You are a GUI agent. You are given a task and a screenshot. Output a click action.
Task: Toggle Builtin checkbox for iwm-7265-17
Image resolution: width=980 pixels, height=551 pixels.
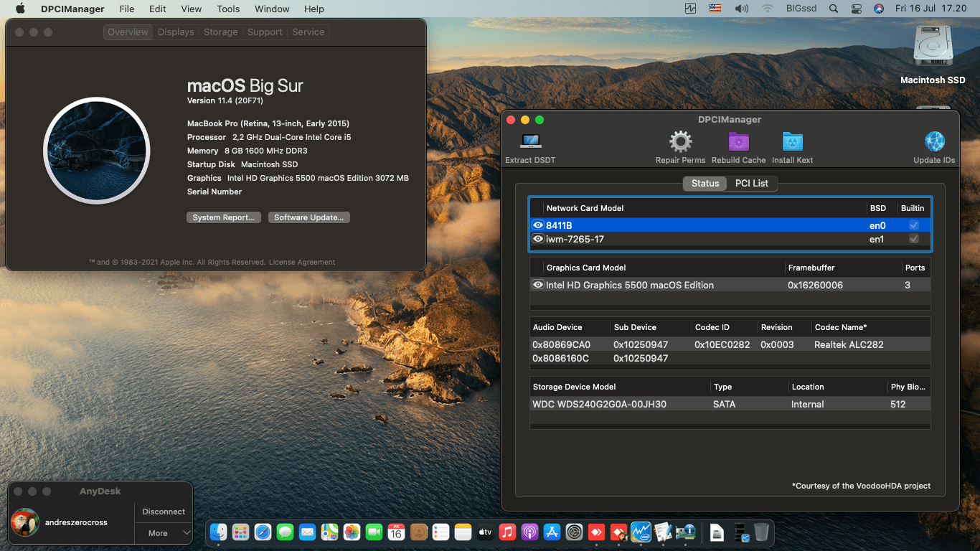tap(913, 239)
